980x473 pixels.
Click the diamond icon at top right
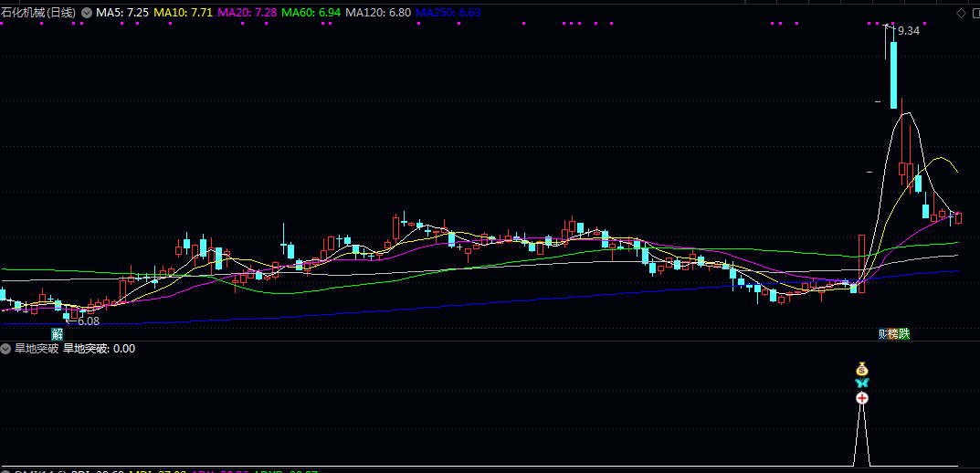[961, 13]
